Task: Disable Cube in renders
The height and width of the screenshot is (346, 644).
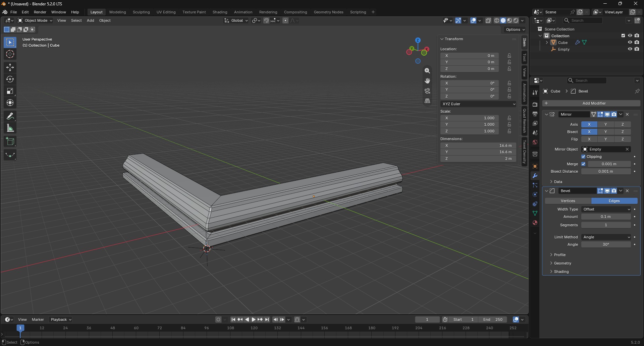Action: pos(637,43)
